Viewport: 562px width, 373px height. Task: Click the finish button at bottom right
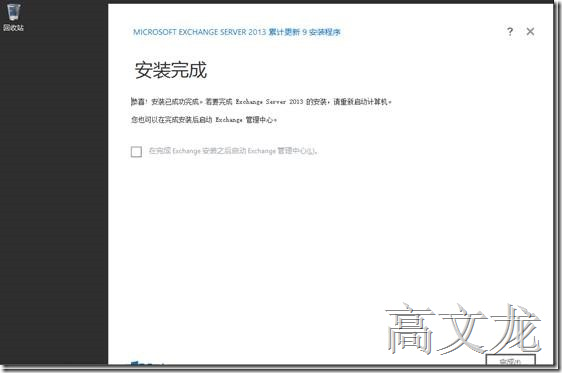point(510,360)
